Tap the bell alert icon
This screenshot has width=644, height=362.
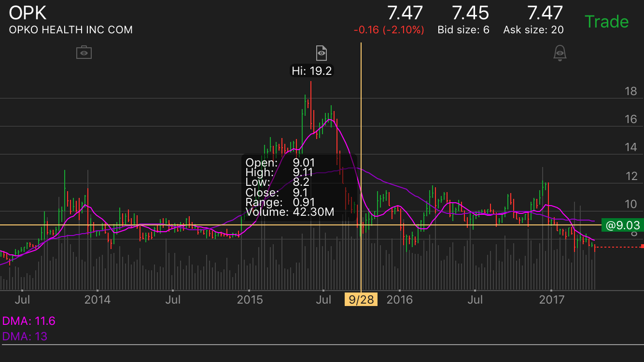pyautogui.click(x=560, y=53)
